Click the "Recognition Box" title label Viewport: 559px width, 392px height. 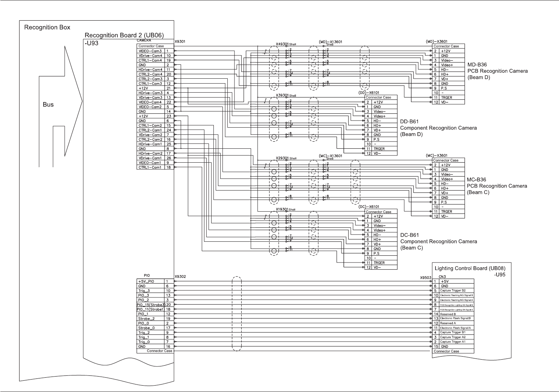(47, 27)
